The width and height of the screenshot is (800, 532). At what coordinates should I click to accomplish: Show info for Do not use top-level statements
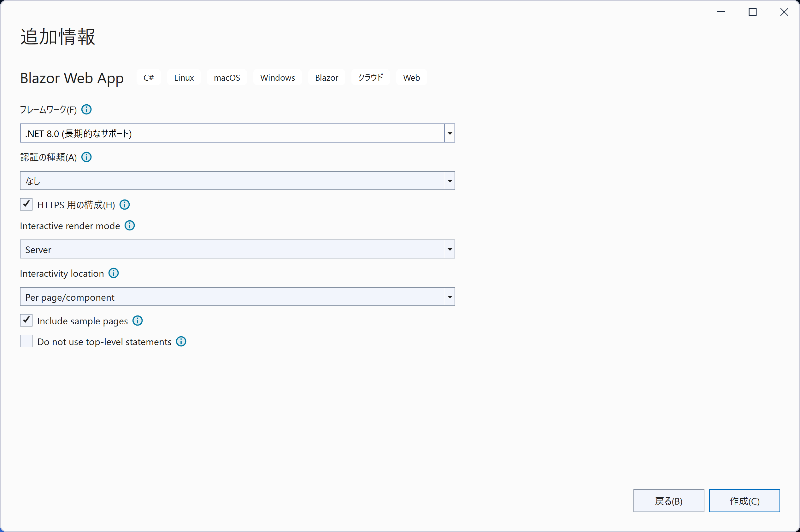[x=181, y=342]
